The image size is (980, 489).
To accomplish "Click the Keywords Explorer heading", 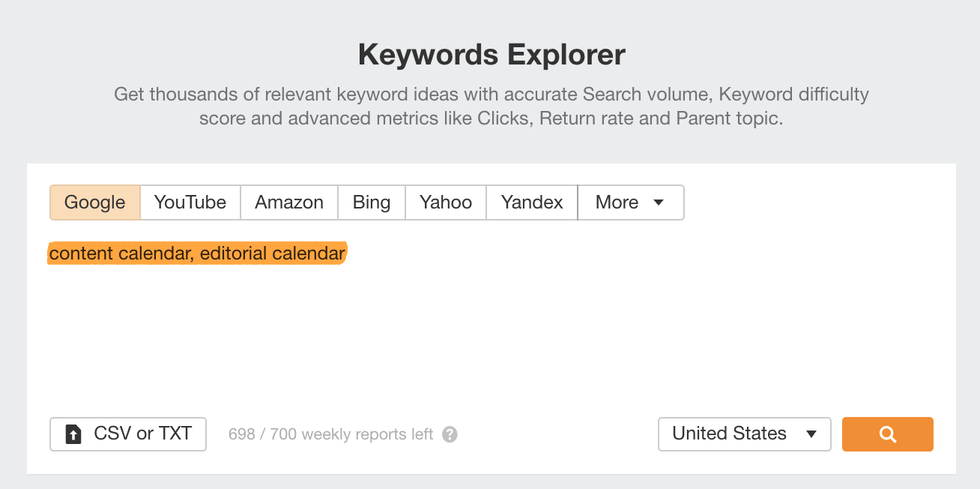I will pos(491,55).
